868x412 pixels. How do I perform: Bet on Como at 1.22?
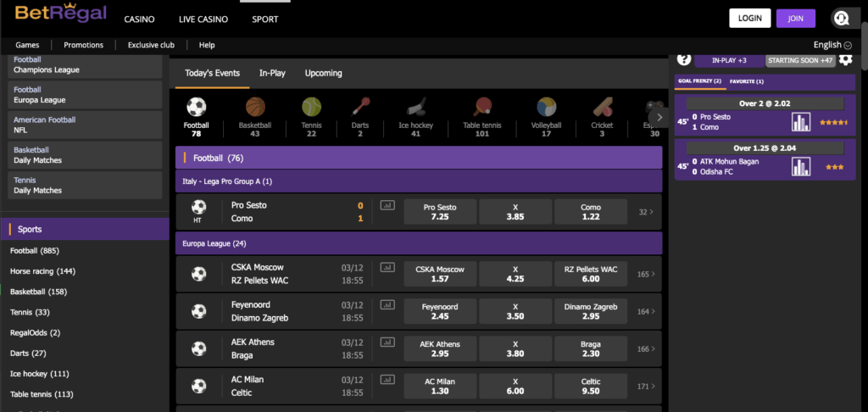pos(591,212)
